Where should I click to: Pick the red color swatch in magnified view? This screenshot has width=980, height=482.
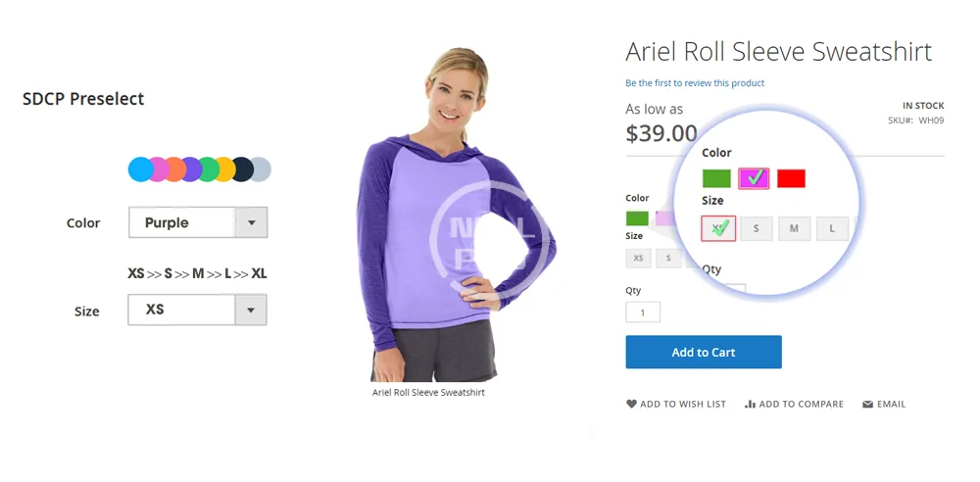point(791,179)
